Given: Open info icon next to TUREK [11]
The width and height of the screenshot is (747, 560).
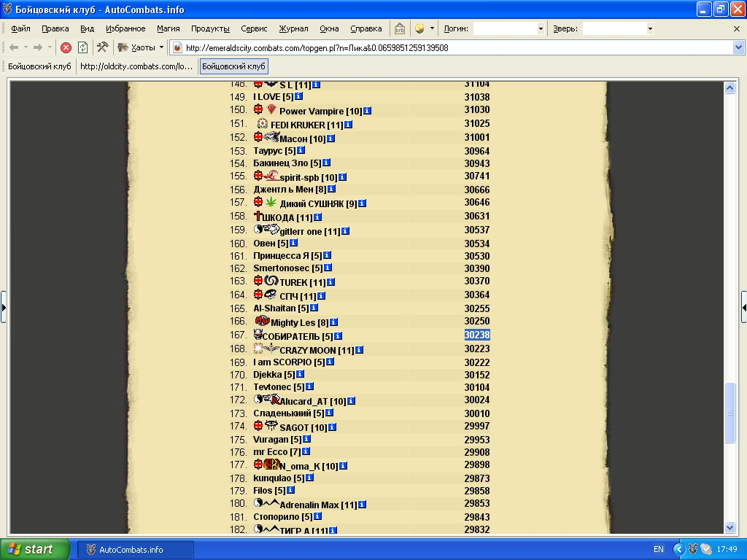Looking at the screenshot, I should coord(330,282).
